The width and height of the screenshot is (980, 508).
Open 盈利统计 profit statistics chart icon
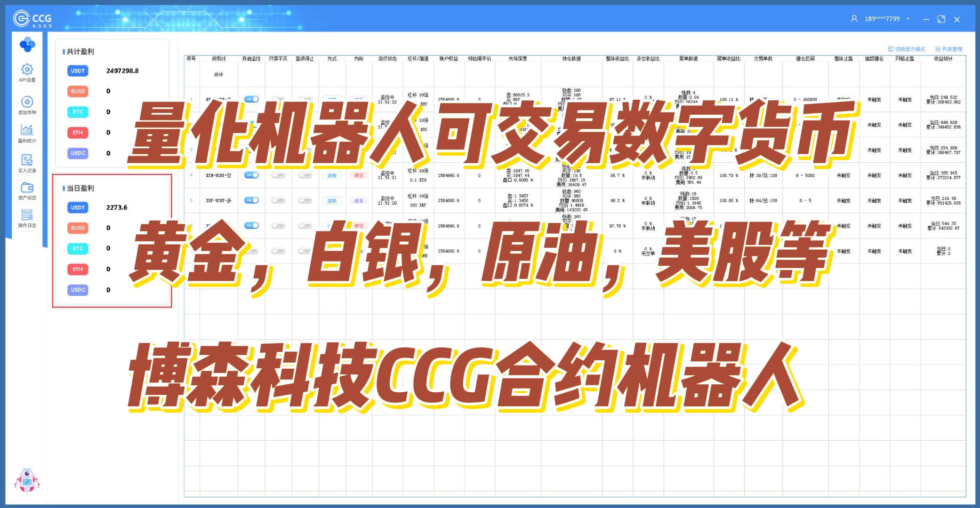click(x=27, y=130)
